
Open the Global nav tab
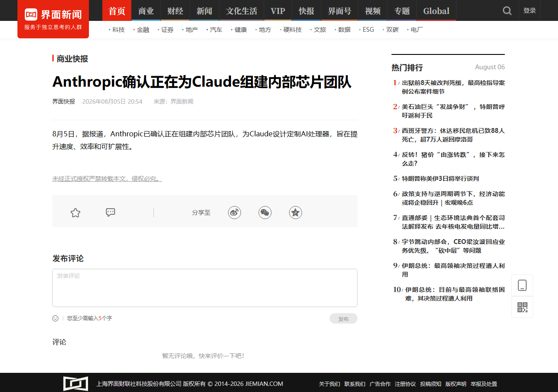pyautogui.click(x=436, y=10)
